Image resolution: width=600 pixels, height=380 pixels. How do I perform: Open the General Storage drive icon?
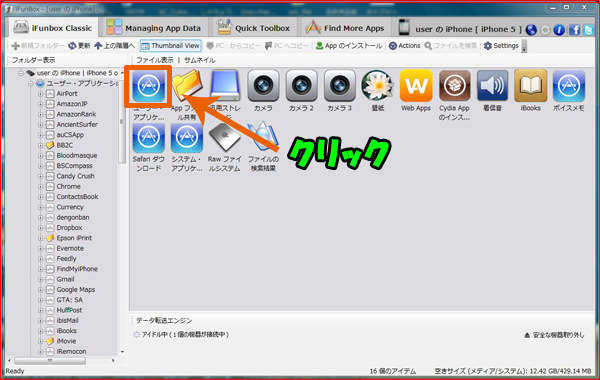pos(225,86)
